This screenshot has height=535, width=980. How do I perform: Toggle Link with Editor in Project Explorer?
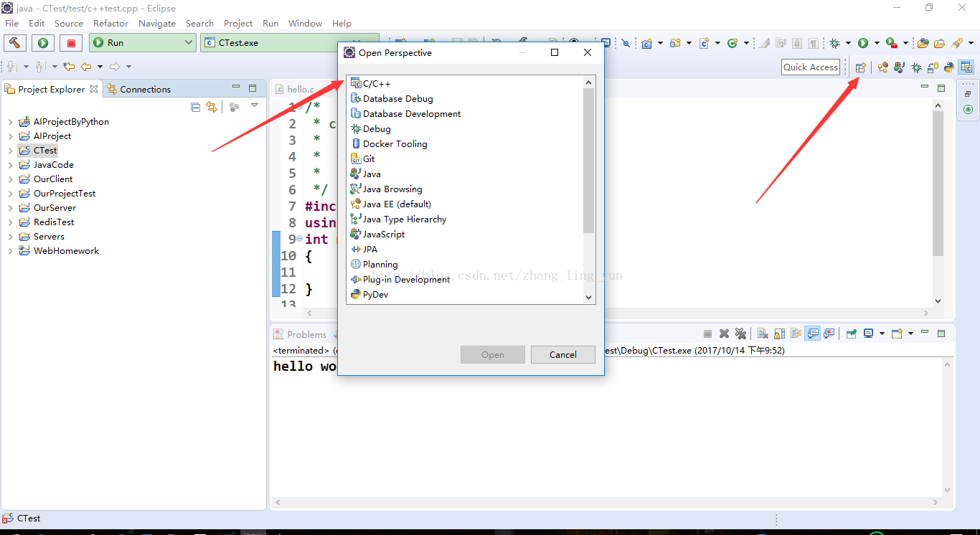[x=212, y=107]
